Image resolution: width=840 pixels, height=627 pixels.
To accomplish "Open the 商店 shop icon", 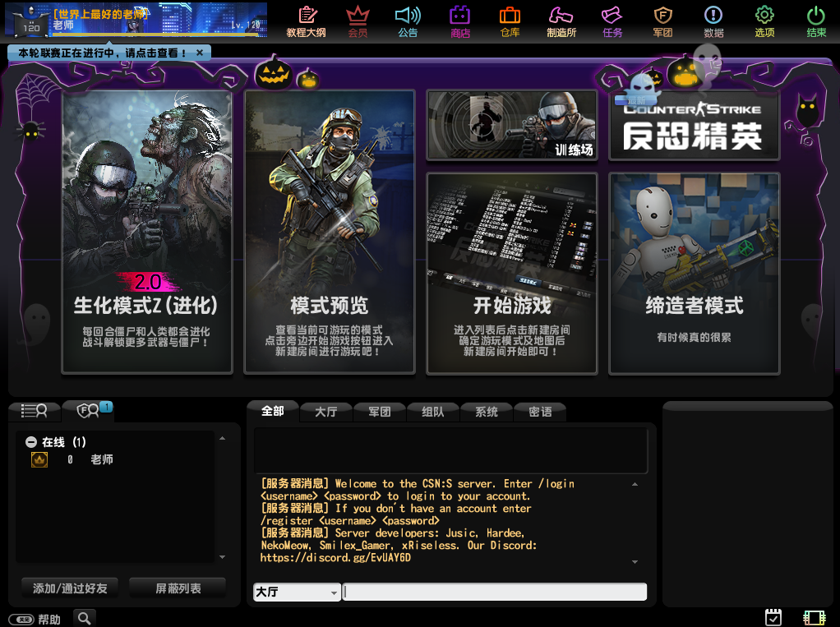I will (459, 21).
